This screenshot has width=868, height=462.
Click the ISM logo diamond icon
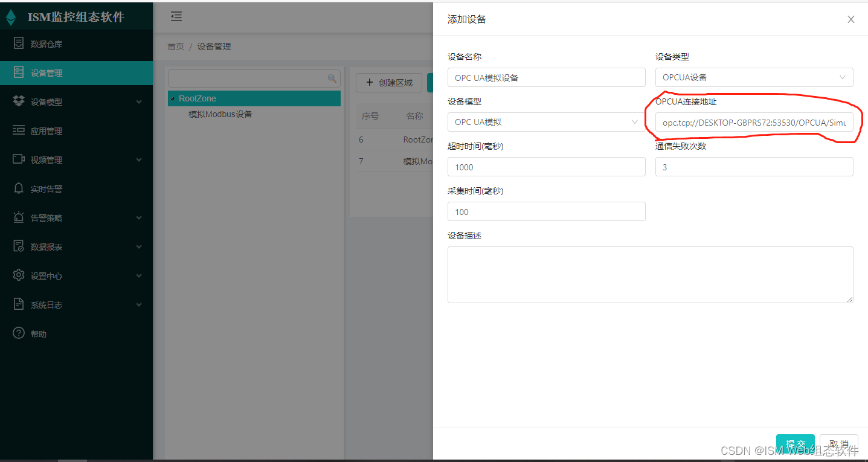tap(11, 17)
